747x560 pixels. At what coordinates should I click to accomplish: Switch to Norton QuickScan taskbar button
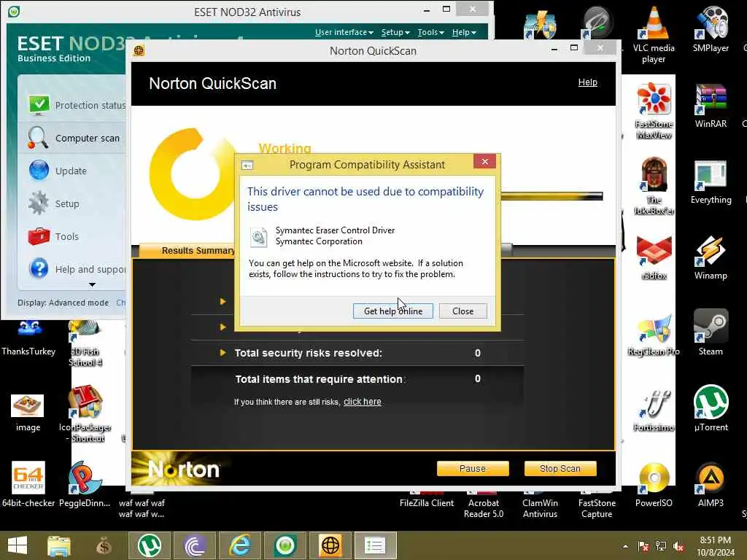click(330, 545)
